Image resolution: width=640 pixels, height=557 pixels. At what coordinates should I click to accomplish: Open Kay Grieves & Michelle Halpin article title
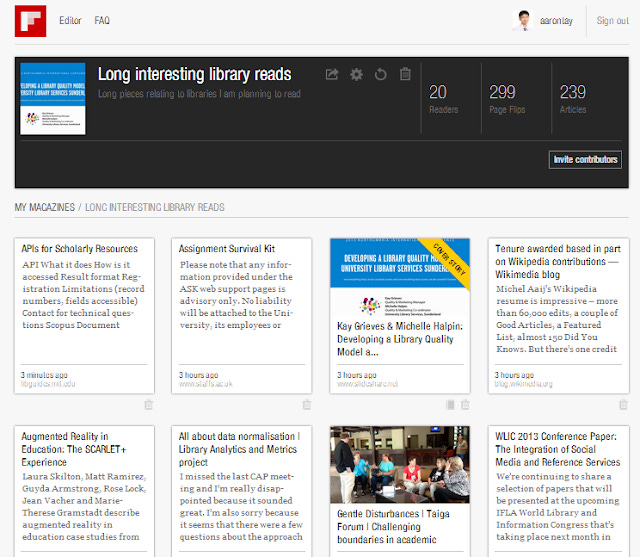point(400,339)
